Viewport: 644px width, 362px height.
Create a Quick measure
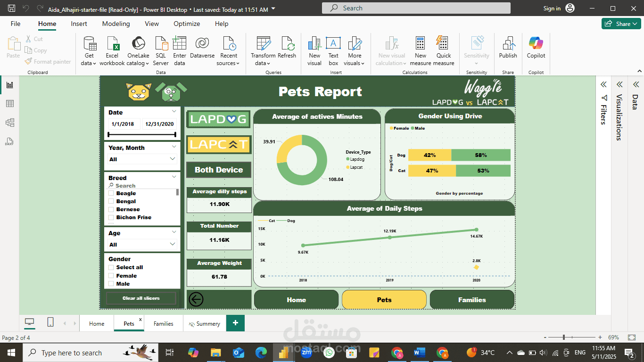[444, 51]
